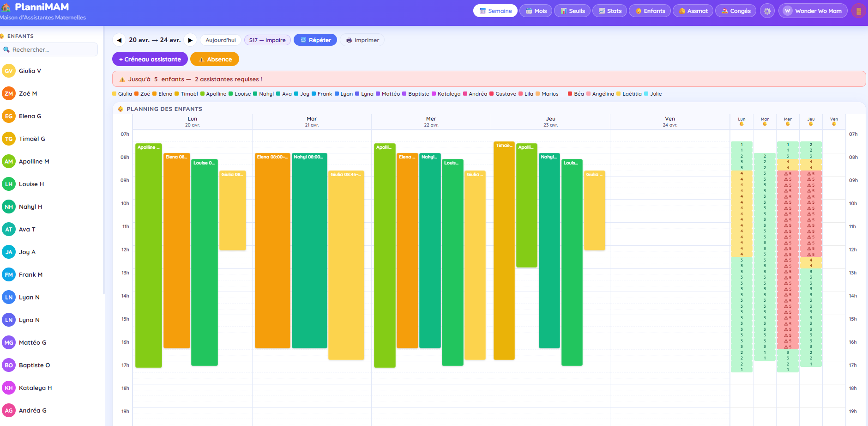Click the Aujourd'hui button
Image resolution: width=868 pixels, height=426 pixels.
(x=220, y=40)
